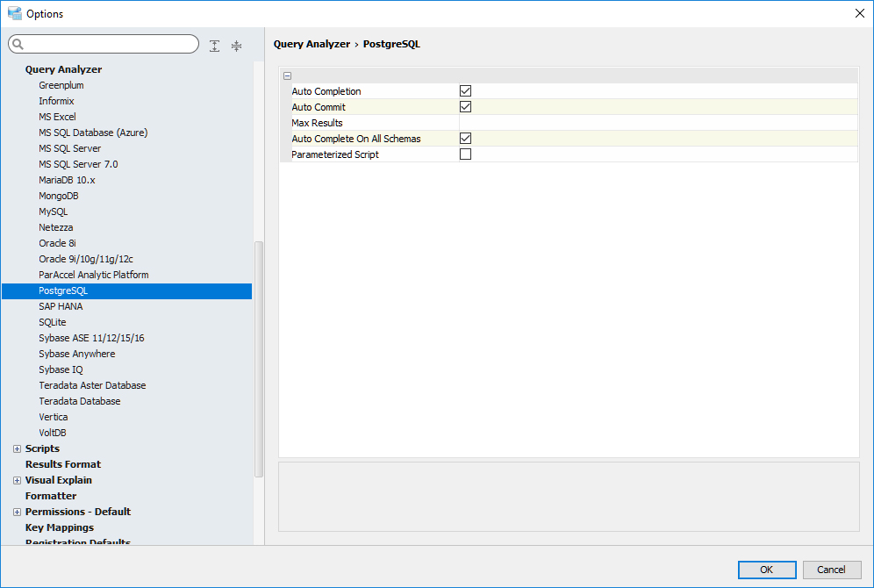
Task: Collapse the property grid category
Action: coord(287,76)
